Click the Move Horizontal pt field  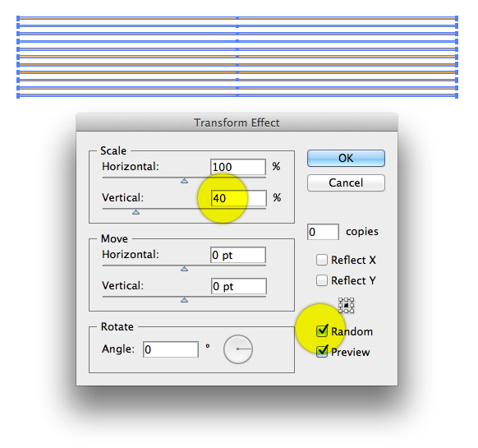(238, 255)
